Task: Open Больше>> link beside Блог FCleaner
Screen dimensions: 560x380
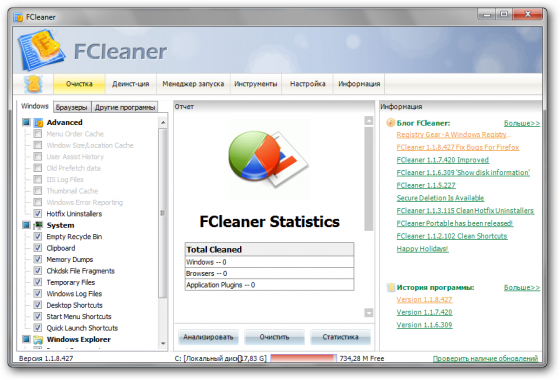Action: pos(522,123)
